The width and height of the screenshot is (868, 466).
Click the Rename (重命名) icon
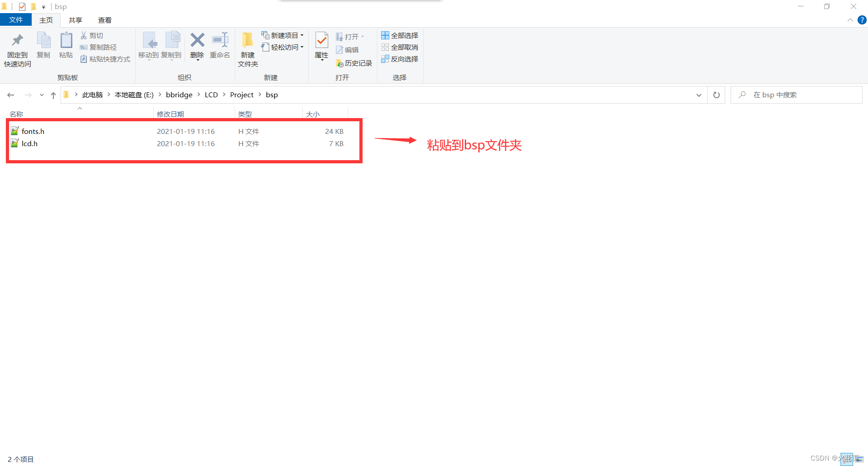[220, 40]
